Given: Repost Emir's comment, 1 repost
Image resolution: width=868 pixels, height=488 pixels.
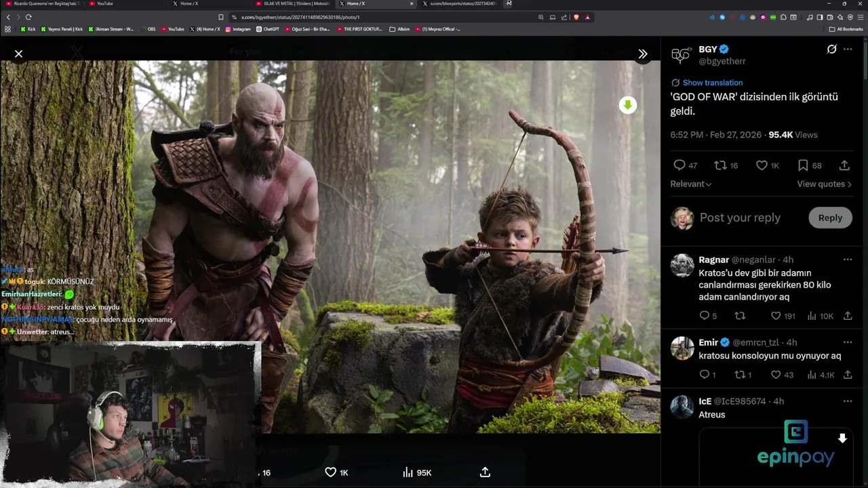Looking at the screenshot, I should point(740,375).
